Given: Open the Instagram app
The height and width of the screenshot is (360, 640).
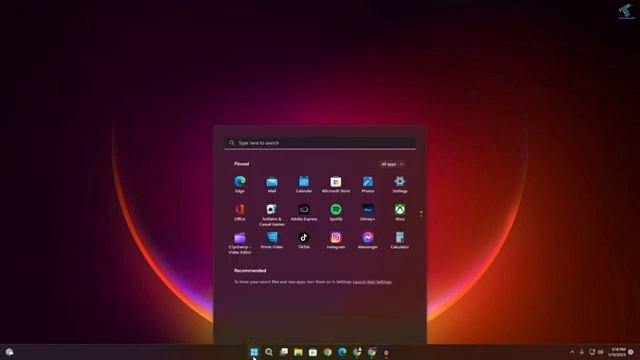Looking at the screenshot, I should [336, 240].
